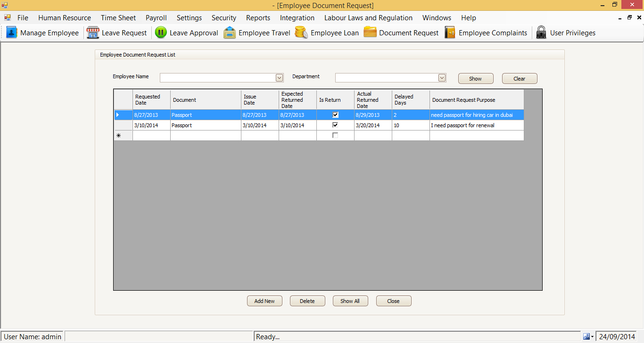Open Employee Loan coins icon
Viewport: 644px width, 343px height.
[x=302, y=33]
